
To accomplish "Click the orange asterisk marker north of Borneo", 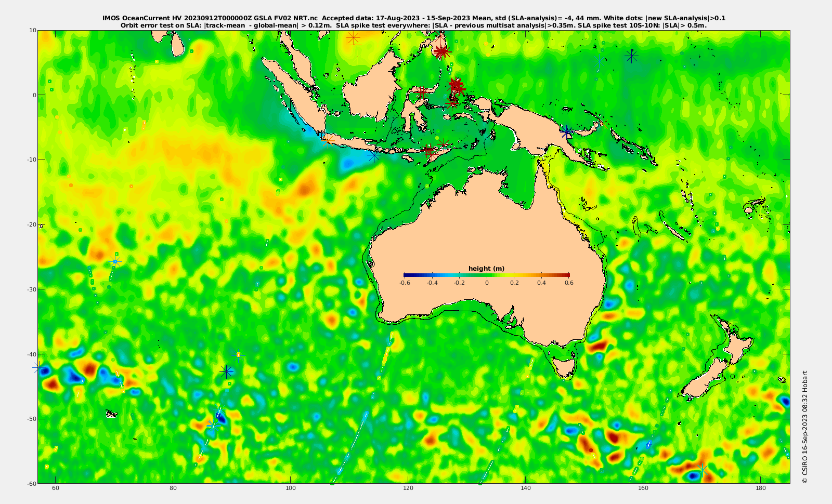I will pyautogui.click(x=353, y=37).
